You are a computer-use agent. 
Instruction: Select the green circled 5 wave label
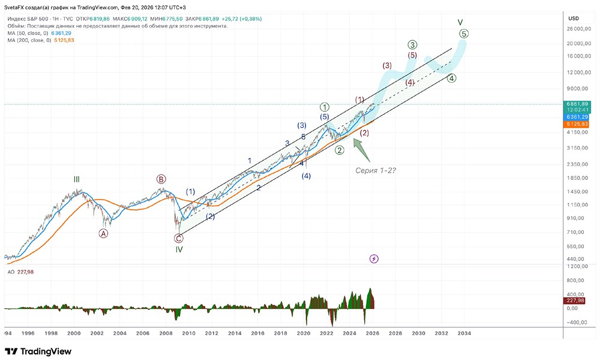pos(464,34)
